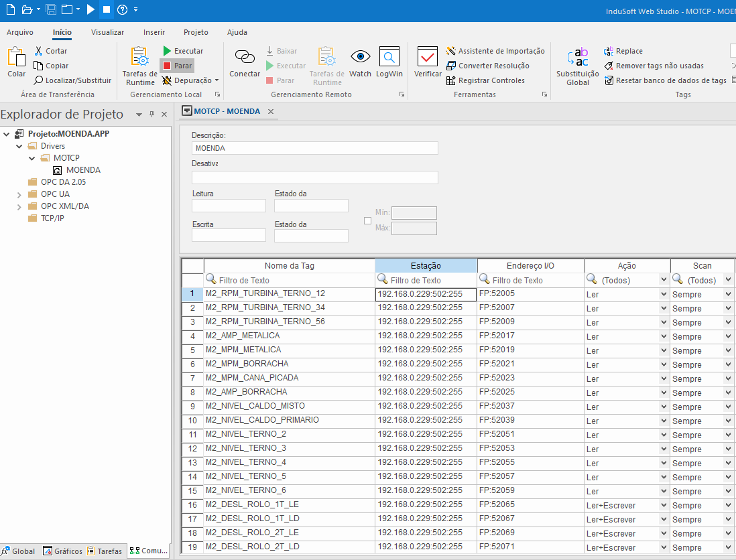Click Resetar banco de dados de tags
Image resolution: width=736 pixels, height=560 pixels.
coord(665,80)
